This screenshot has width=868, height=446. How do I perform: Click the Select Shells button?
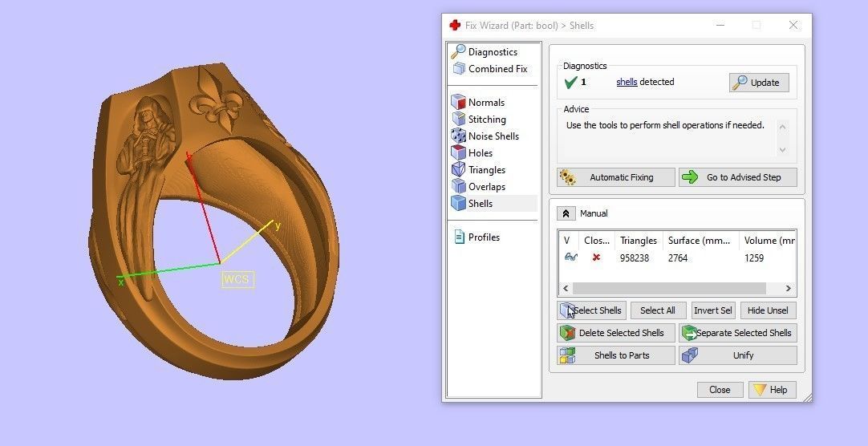(591, 310)
